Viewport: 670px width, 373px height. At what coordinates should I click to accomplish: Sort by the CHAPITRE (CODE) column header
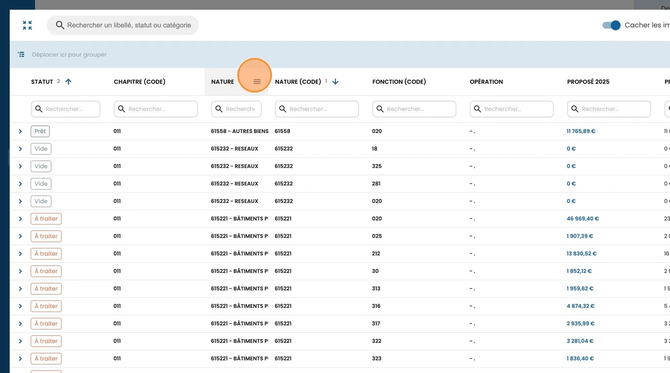pyautogui.click(x=139, y=82)
